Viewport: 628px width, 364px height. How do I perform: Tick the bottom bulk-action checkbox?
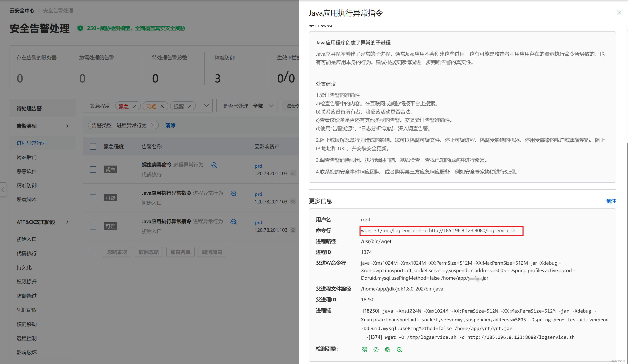(93, 252)
